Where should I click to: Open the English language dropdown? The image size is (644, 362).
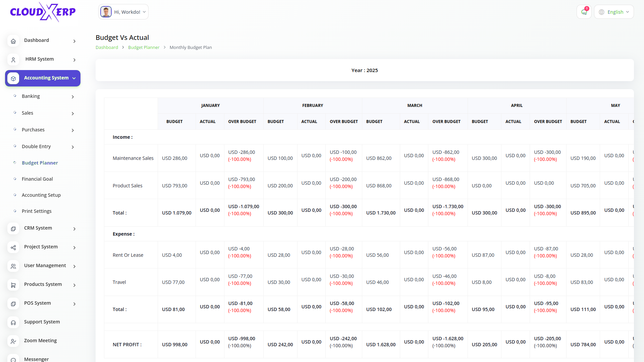[x=614, y=12]
